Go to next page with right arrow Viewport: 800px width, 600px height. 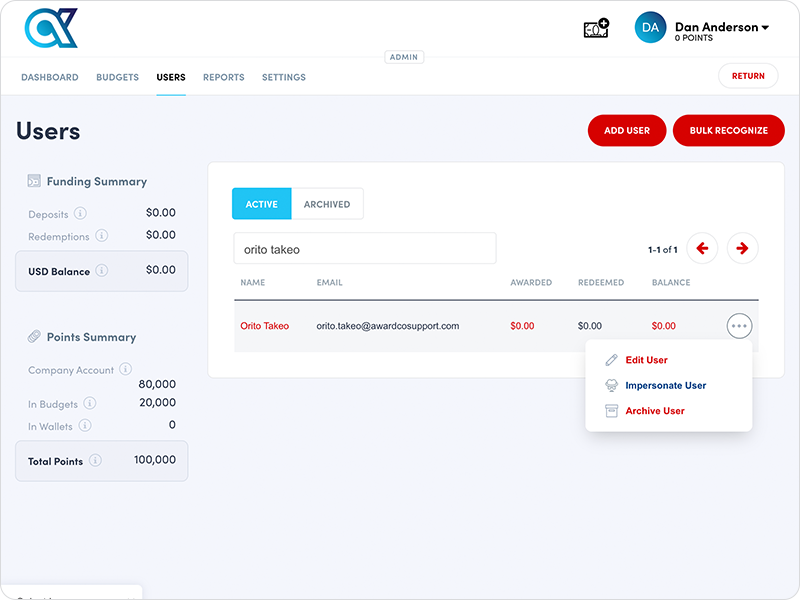point(742,249)
